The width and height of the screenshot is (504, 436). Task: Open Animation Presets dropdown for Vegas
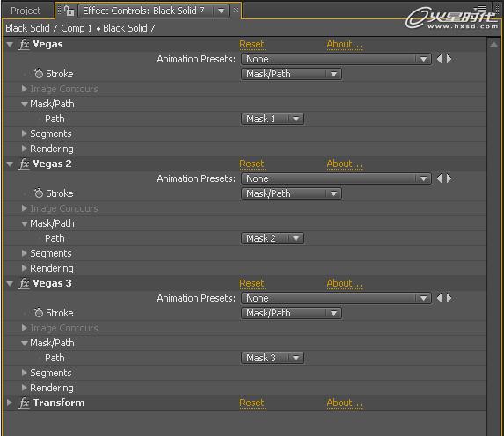[336, 59]
